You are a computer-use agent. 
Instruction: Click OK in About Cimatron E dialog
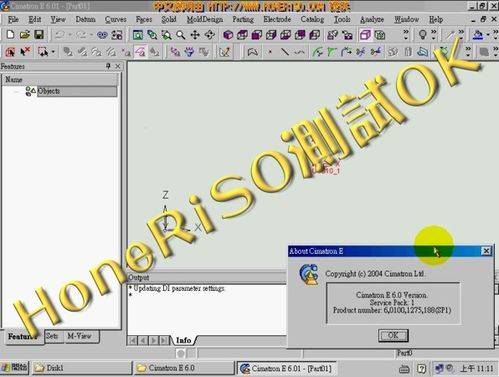[393, 335]
